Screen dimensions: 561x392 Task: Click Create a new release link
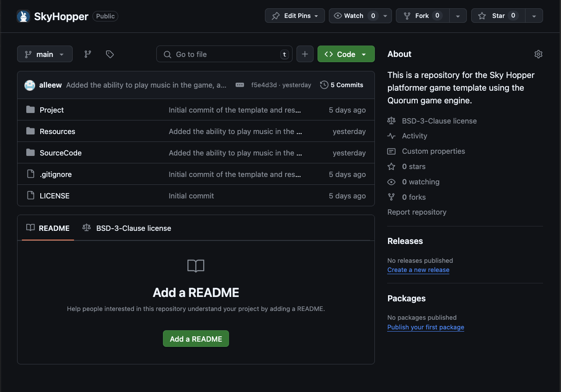[x=418, y=270]
